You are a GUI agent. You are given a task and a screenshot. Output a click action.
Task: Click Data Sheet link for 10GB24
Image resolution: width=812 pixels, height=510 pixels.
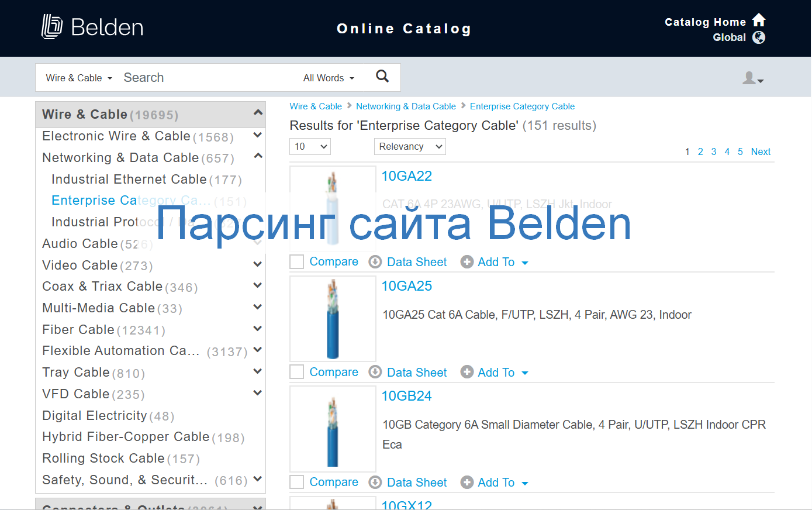click(417, 483)
